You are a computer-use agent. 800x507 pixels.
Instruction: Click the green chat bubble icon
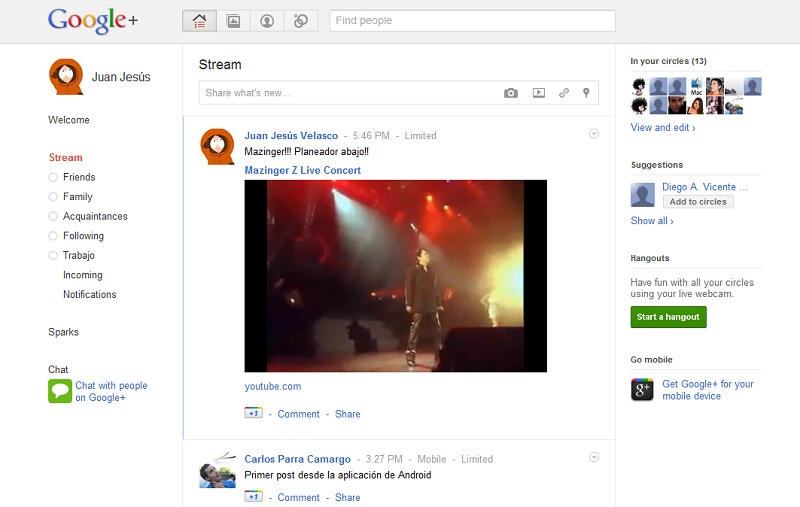coord(60,391)
